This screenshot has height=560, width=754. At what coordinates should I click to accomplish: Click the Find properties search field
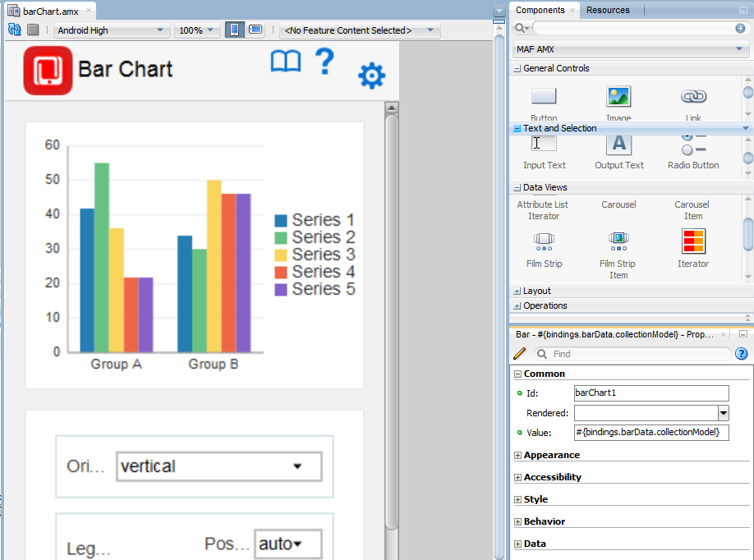click(633, 354)
